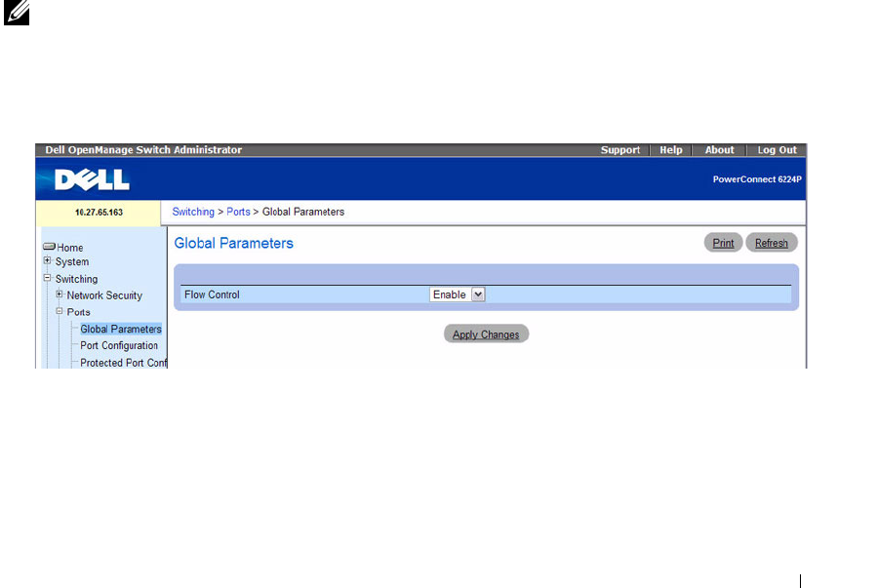The height and width of the screenshot is (588, 878).
Task: Select System in the navigation tree
Action: pyautogui.click(x=71, y=262)
